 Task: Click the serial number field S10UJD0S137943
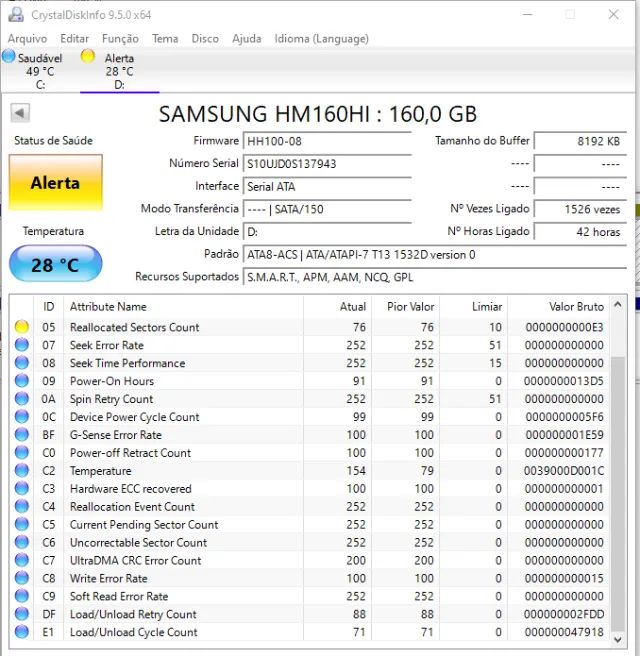tap(327, 164)
